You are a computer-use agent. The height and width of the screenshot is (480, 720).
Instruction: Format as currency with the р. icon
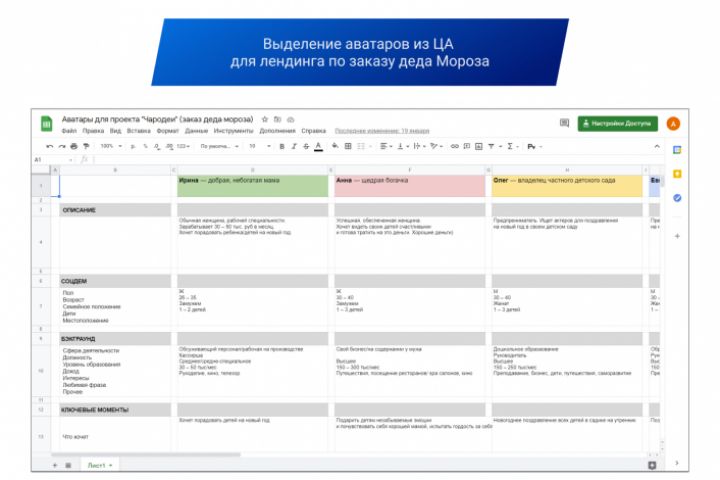[x=133, y=147]
